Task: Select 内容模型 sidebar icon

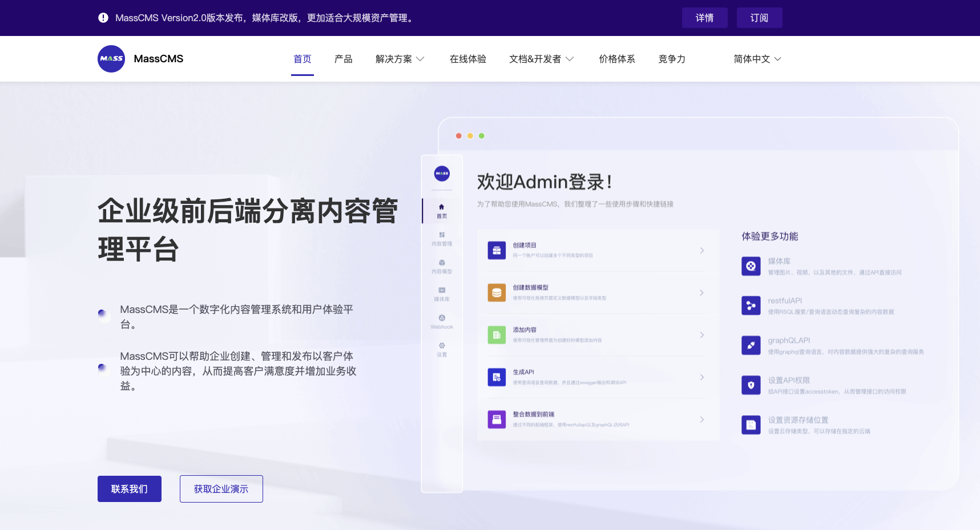Action: point(442,263)
